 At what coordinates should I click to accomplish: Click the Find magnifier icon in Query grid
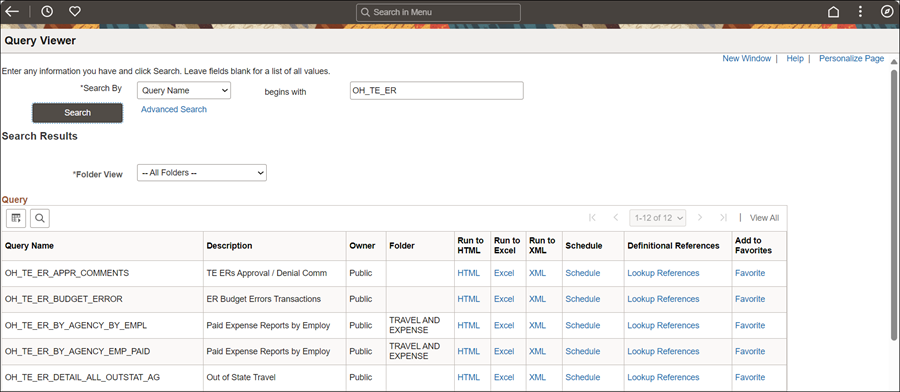40,218
